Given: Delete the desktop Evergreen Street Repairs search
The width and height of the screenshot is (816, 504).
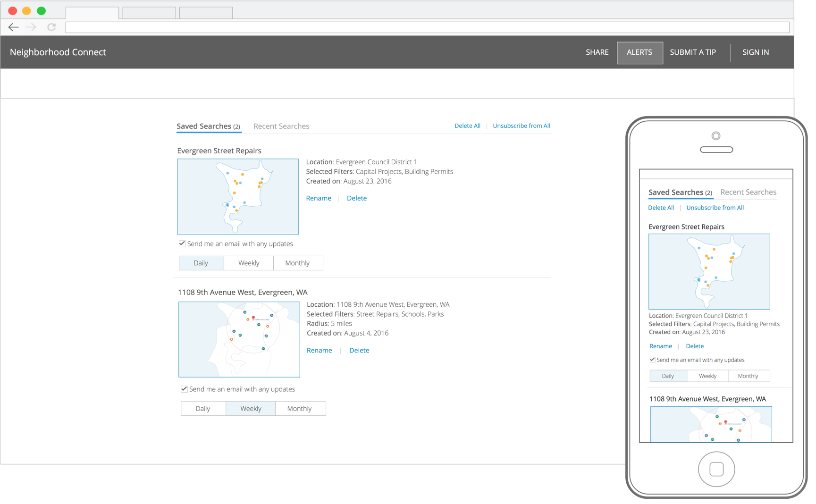Looking at the screenshot, I should click(x=357, y=198).
